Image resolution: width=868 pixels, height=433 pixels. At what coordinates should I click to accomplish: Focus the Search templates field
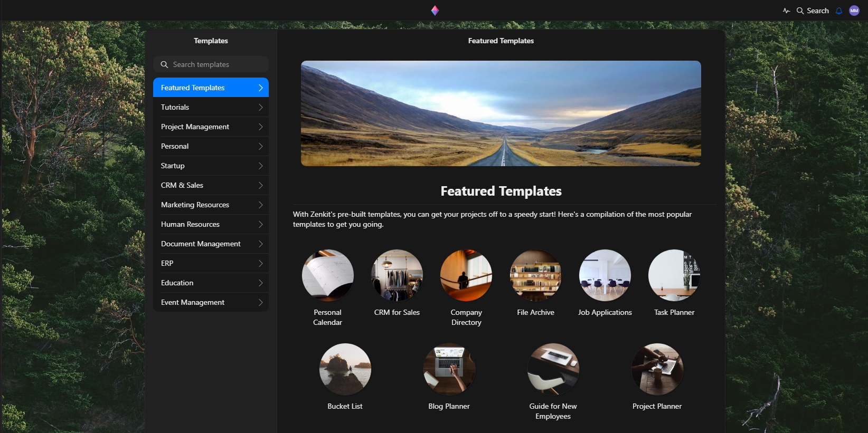[211, 64]
